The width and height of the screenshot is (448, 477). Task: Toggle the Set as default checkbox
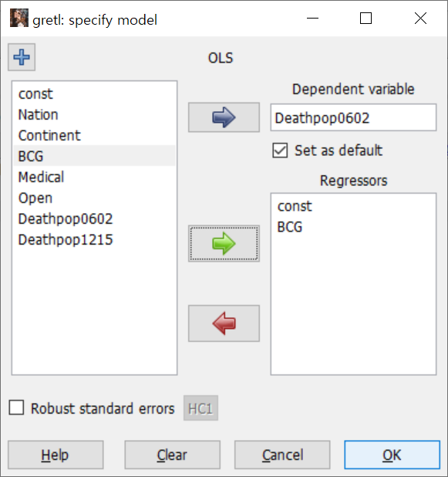(x=280, y=151)
